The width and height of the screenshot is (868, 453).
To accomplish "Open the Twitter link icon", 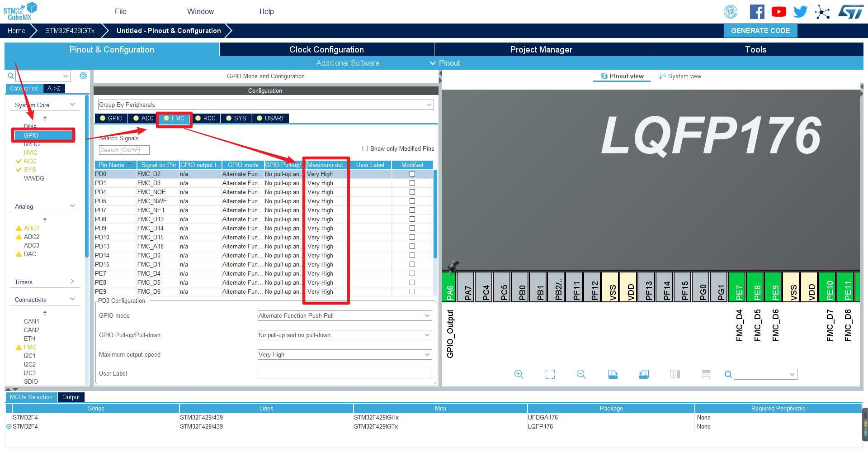I will tap(800, 12).
